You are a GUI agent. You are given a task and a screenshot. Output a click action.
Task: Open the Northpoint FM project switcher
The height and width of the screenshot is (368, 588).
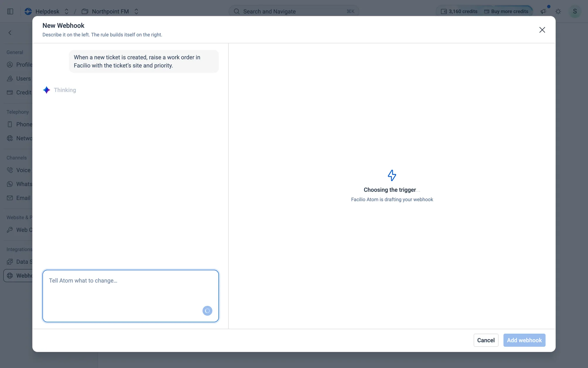pyautogui.click(x=136, y=11)
